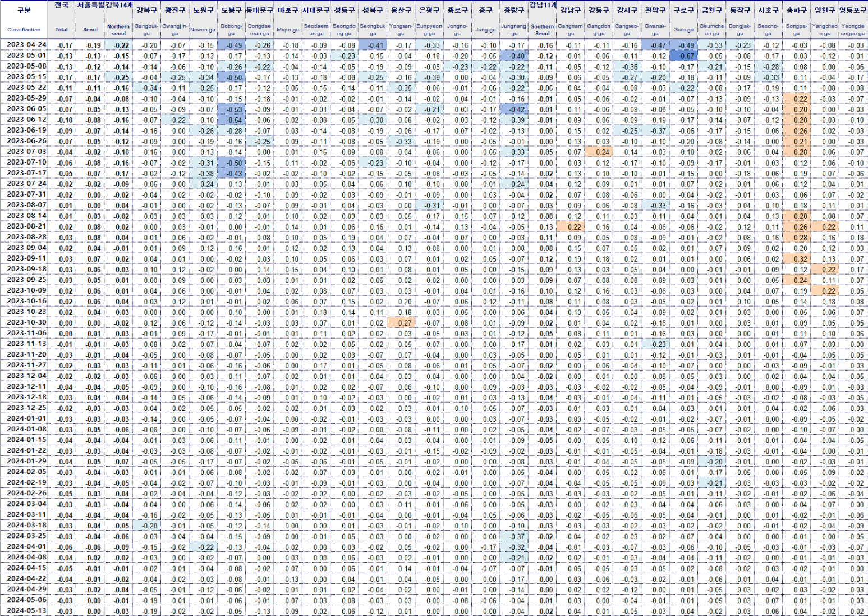Select the 2023-08-21 date cell
Viewport: 868px width, 616px height.
[x=27, y=226]
